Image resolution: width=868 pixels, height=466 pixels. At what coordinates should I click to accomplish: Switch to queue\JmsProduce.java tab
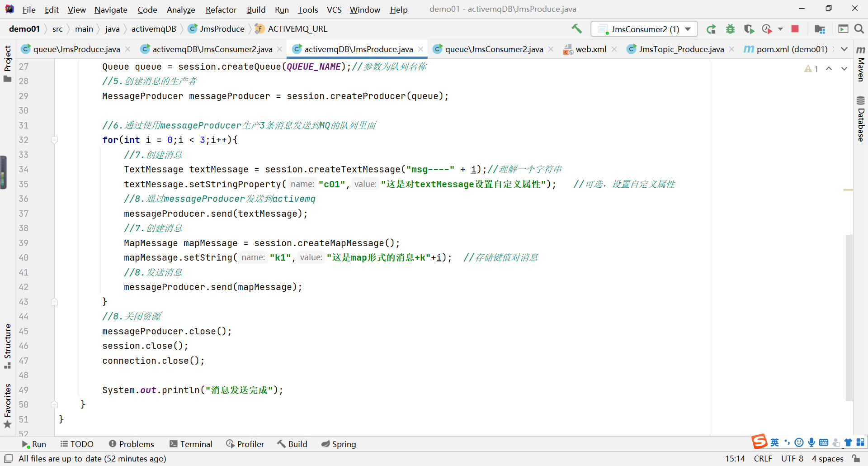[x=76, y=49]
